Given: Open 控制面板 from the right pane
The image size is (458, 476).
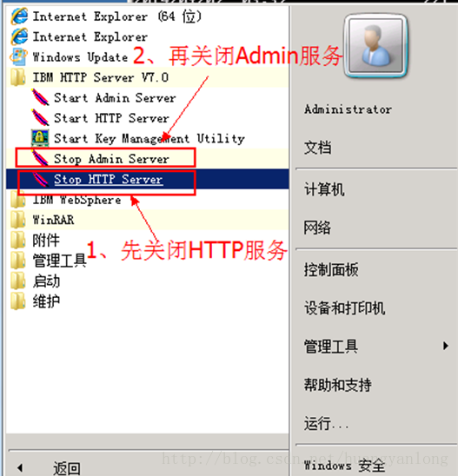Looking at the screenshot, I should pyautogui.click(x=331, y=269).
